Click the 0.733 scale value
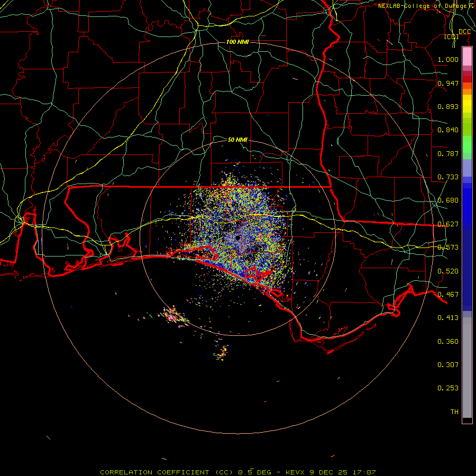This screenshot has width=476, height=476. (448, 177)
